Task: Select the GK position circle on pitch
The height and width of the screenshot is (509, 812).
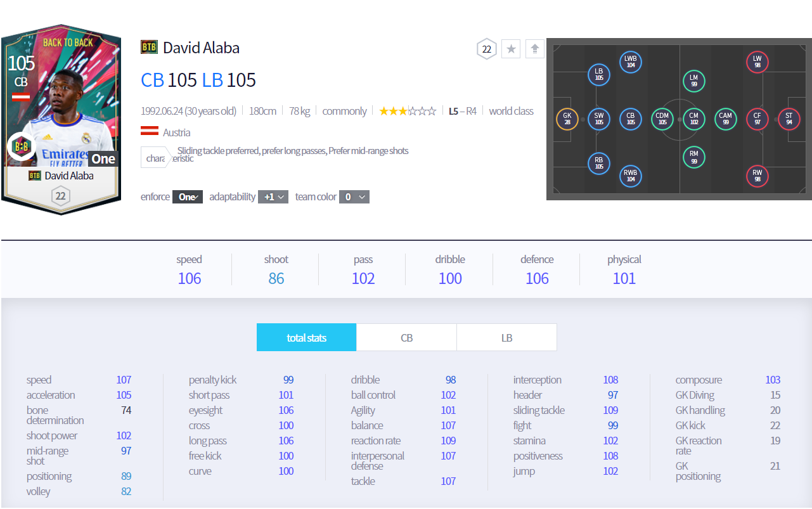Action: [567, 119]
